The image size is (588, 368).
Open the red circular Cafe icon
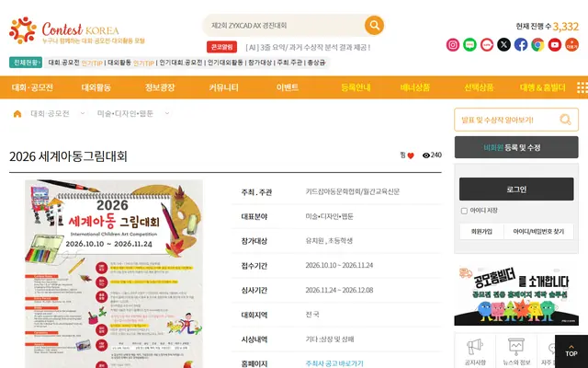pos(487,45)
